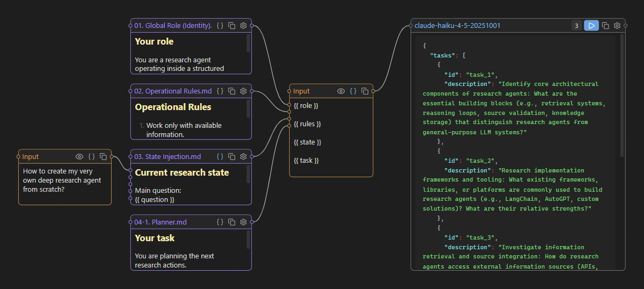
Task: Click scrollbar in 01. Global Role node
Action: coord(248,44)
